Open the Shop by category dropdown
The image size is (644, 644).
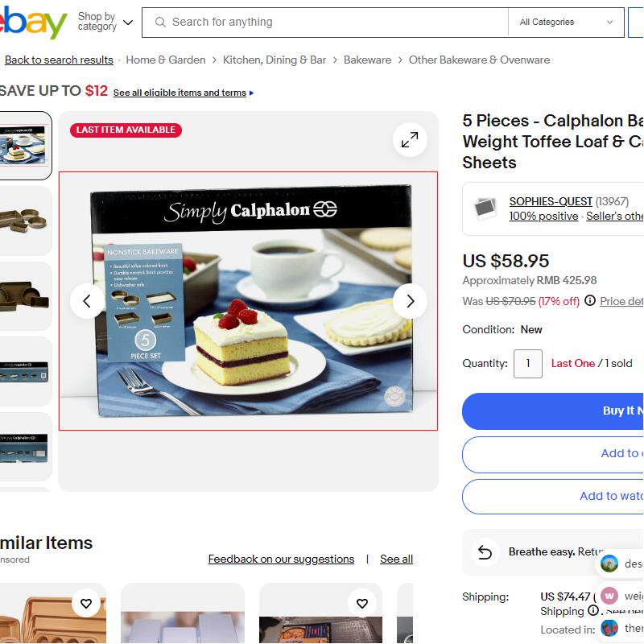click(x=105, y=22)
